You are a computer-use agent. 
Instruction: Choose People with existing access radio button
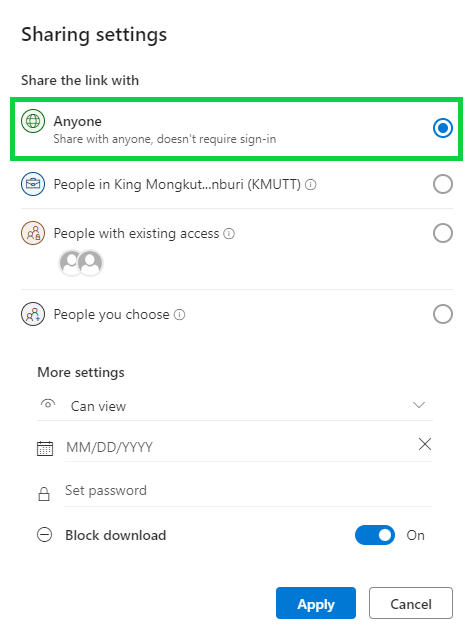(x=443, y=233)
